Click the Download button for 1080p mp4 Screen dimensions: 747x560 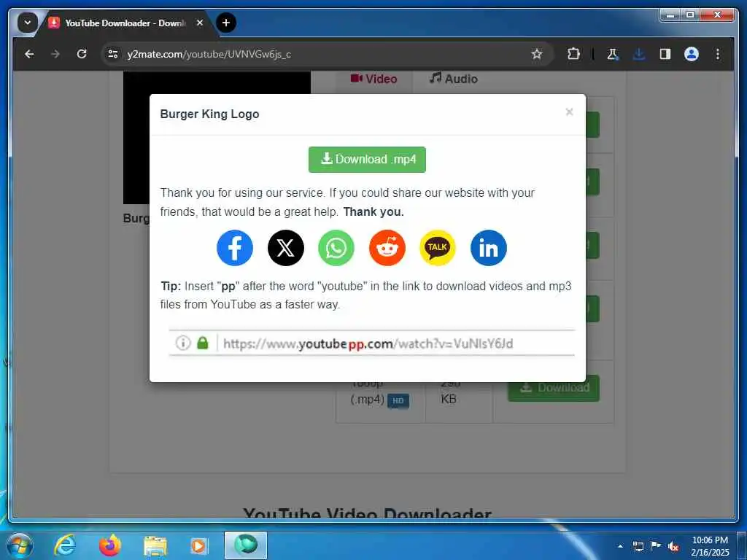coord(553,388)
